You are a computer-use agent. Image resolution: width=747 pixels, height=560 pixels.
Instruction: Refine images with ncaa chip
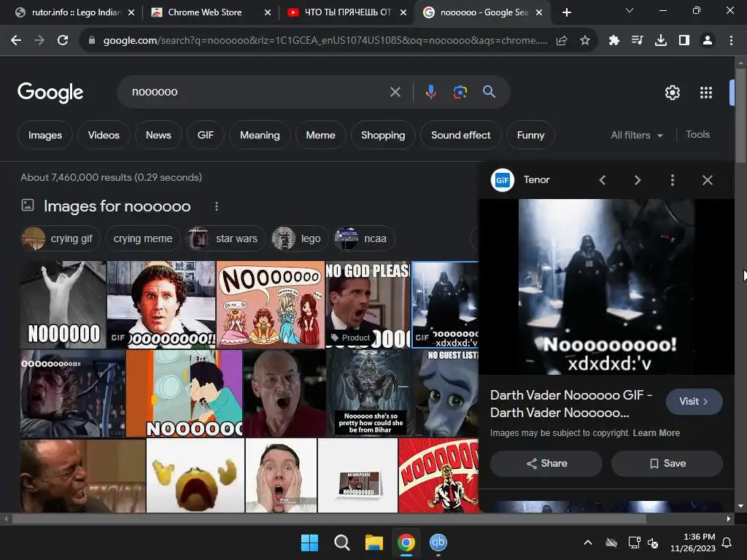click(364, 238)
